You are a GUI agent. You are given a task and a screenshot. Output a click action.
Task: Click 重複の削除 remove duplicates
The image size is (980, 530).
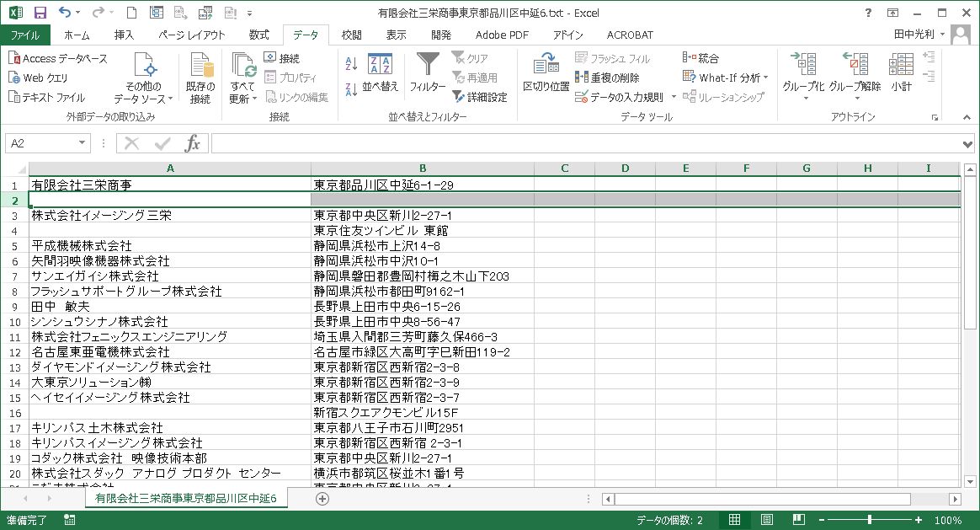tap(607, 78)
